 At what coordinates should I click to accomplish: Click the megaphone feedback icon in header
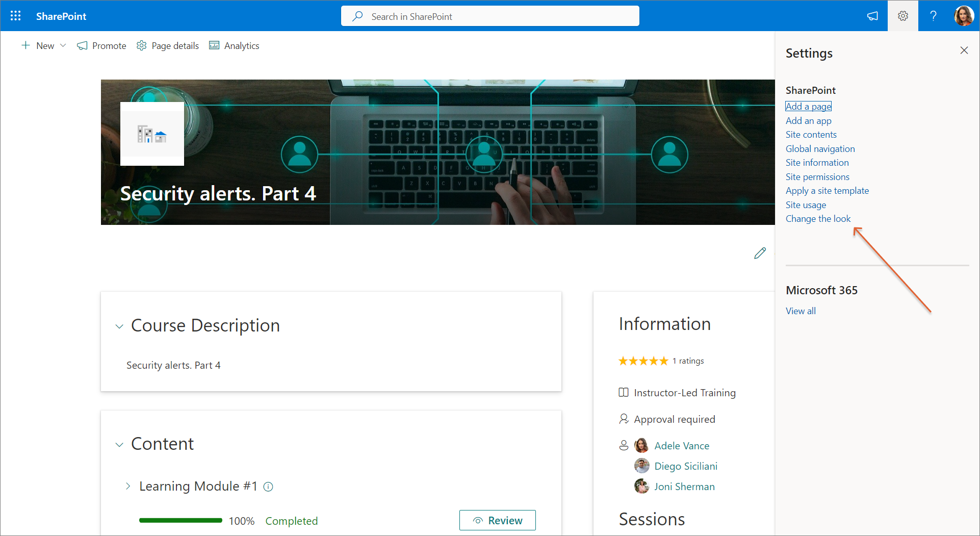(872, 16)
